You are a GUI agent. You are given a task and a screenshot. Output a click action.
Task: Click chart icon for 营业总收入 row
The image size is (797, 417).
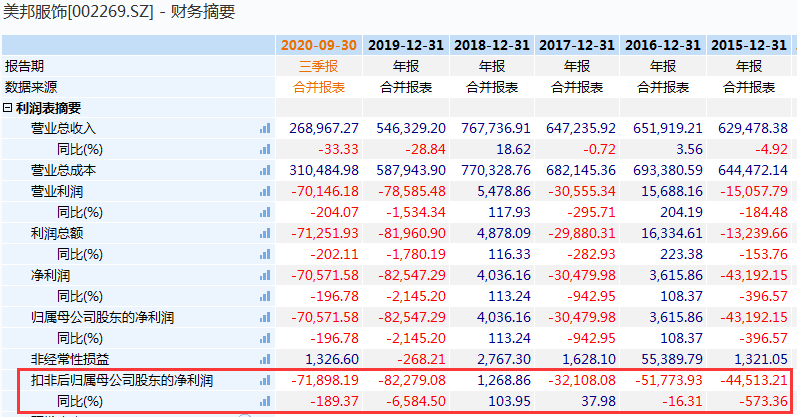tap(265, 128)
